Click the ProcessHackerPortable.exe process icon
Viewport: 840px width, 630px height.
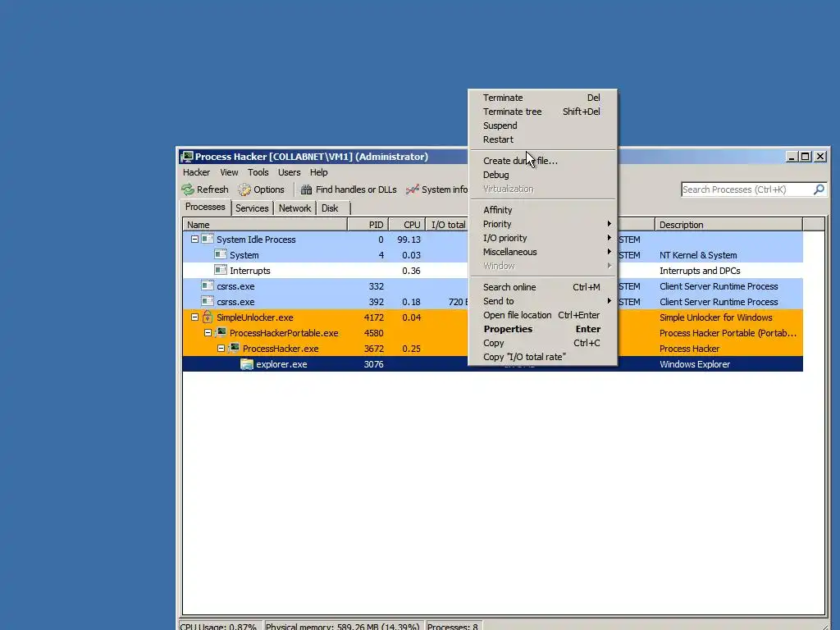coord(221,333)
